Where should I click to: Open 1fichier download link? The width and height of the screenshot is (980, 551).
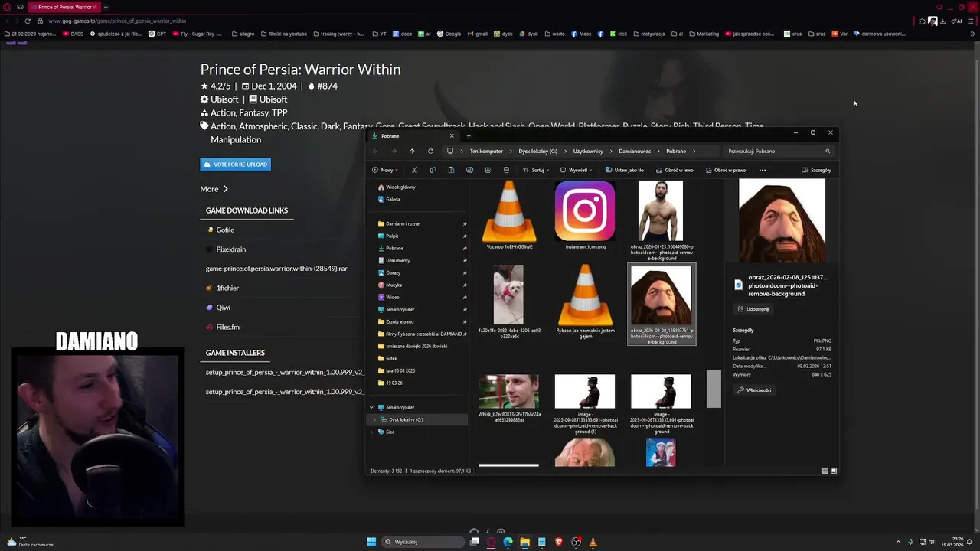coord(227,288)
